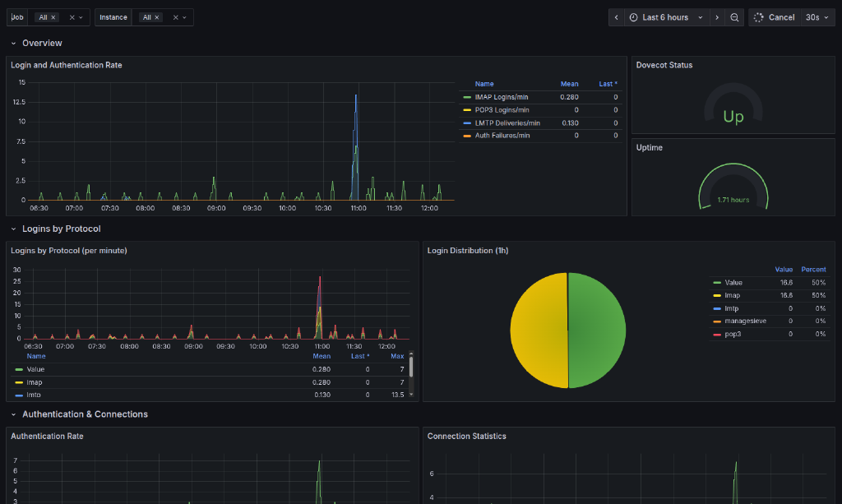
Task: Click the forward arrow to shift time range later
Action: [717, 17]
